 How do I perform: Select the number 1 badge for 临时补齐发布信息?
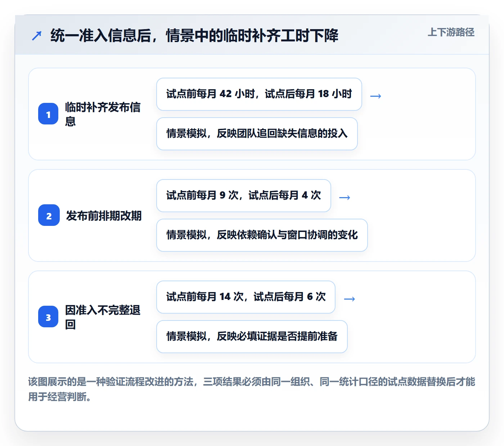(48, 114)
